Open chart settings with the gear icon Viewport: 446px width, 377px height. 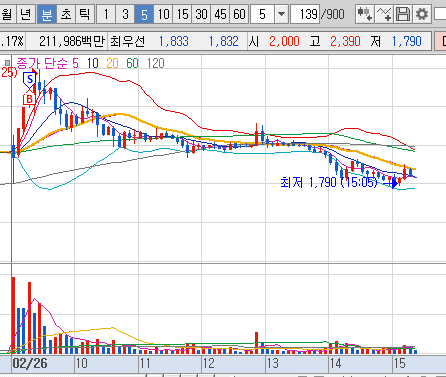(x=422, y=14)
